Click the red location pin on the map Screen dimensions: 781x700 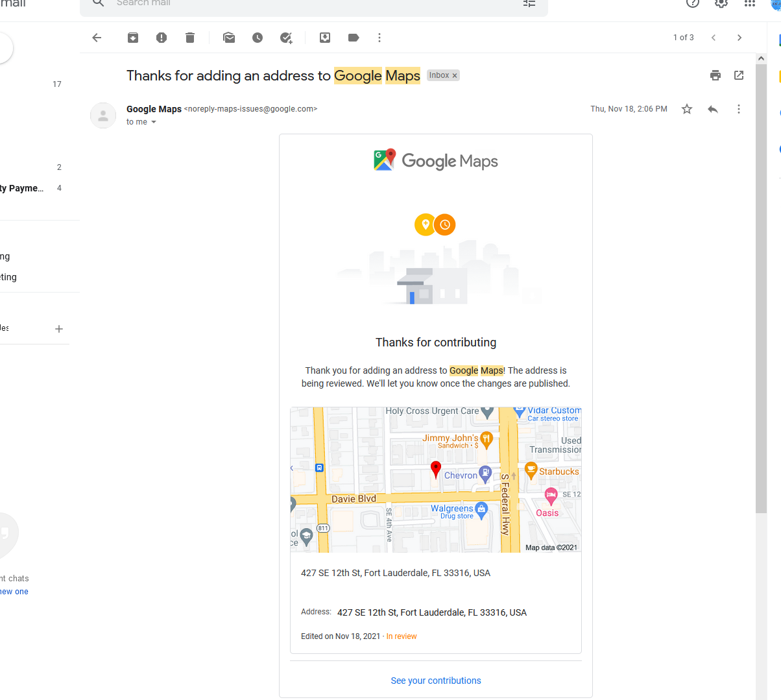[436, 470]
